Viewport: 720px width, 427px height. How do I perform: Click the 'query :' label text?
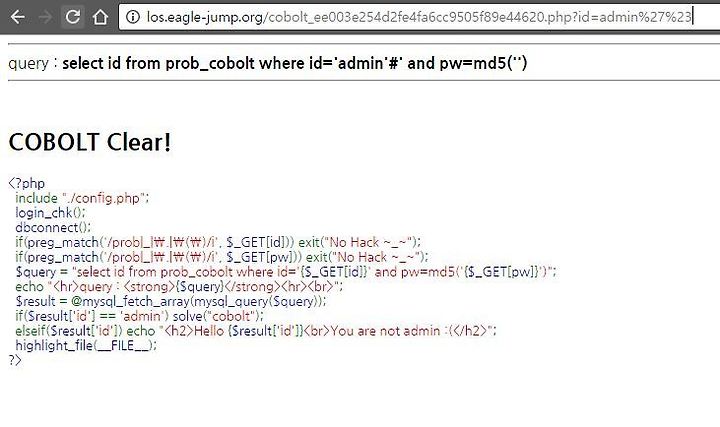pyautogui.click(x=32, y=63)
